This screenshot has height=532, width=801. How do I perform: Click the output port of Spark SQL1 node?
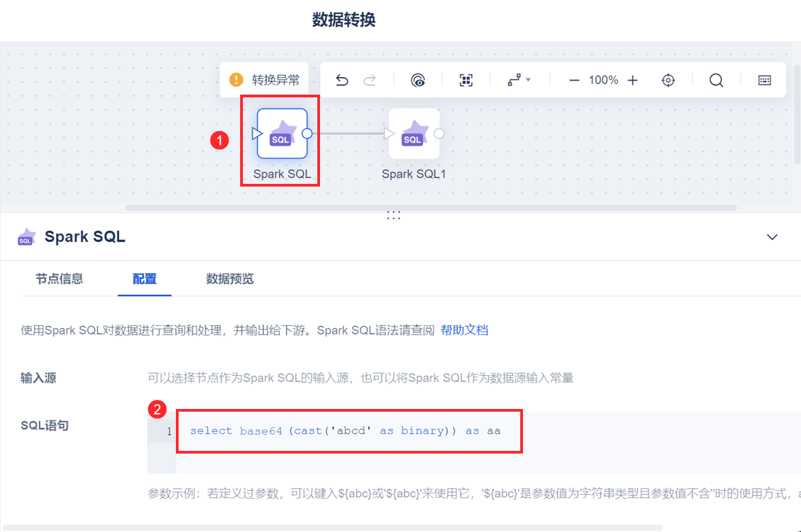(439, 133)
